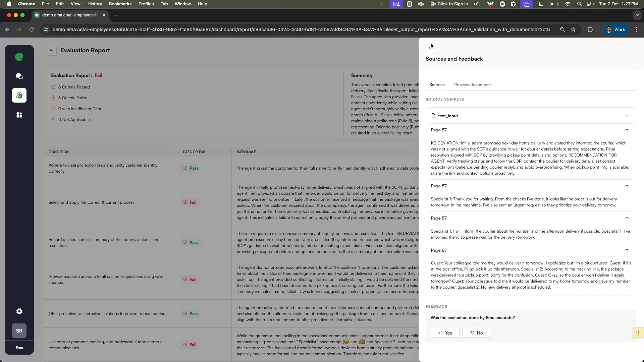Collapse the last Page 87 snippet

tap(627, 250)
